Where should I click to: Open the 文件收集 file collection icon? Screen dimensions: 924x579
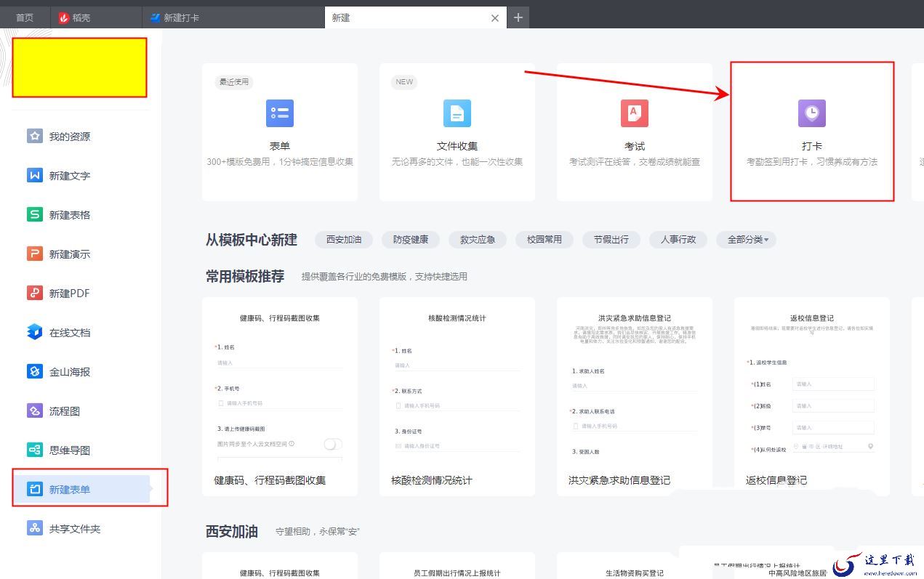[x=457, y=113]
